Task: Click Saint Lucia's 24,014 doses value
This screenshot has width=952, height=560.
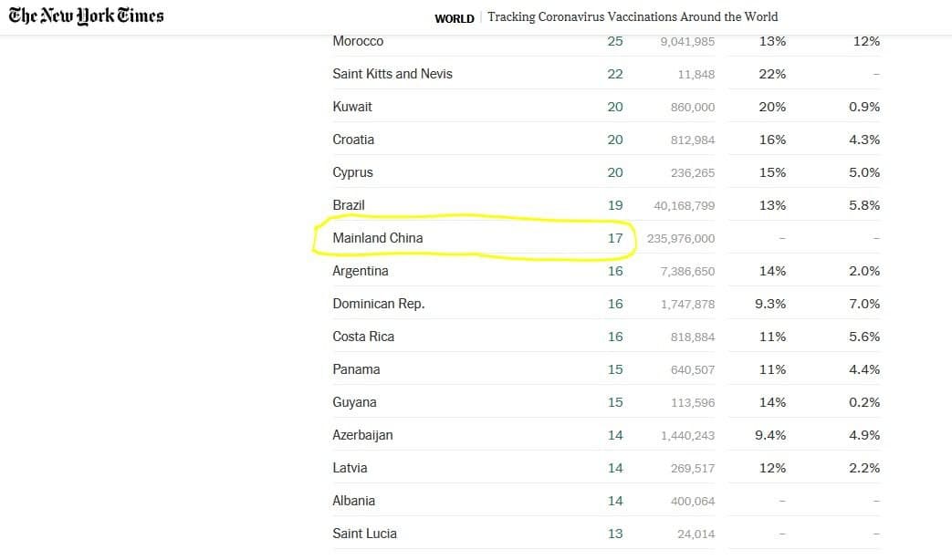Action: tap(696, 534)
